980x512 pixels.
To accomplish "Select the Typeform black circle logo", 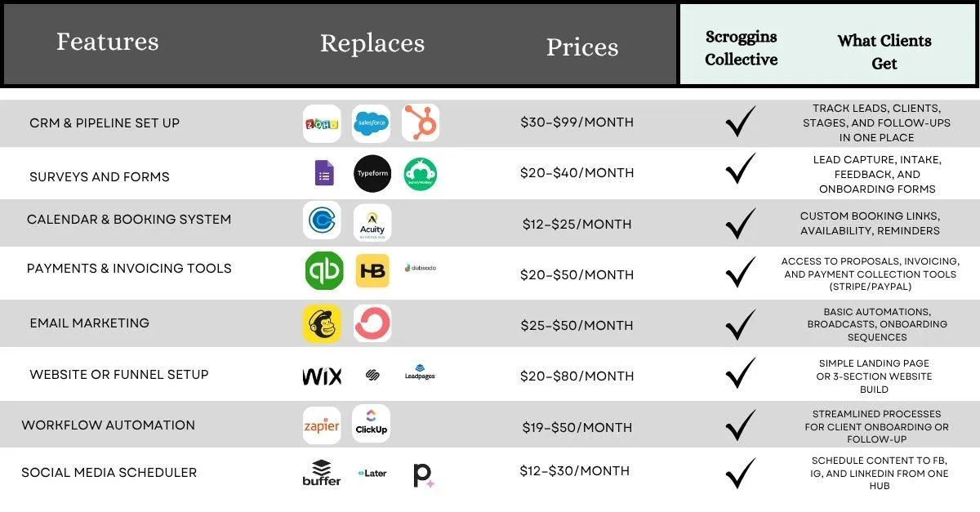I will click(x=372, y=174).
